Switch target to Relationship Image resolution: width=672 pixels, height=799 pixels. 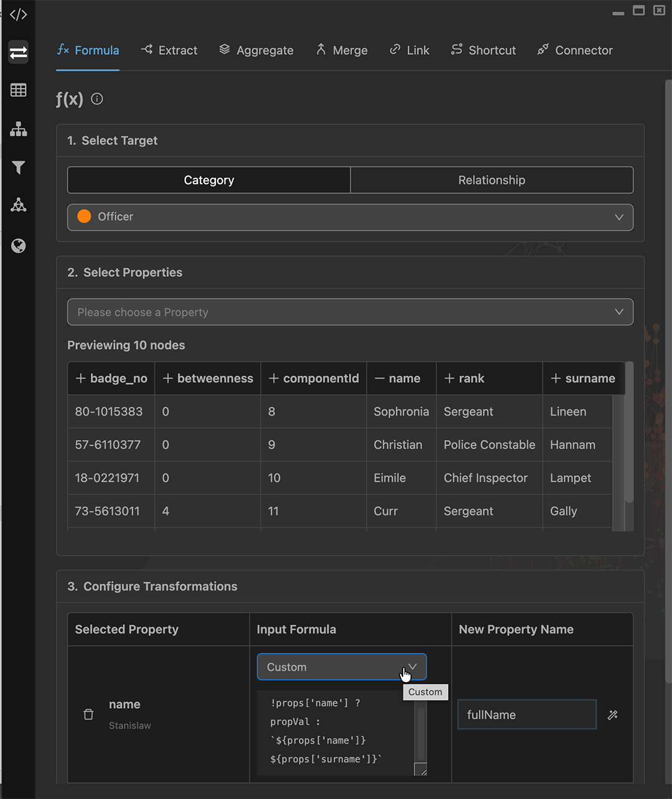(x=492, y=180)
